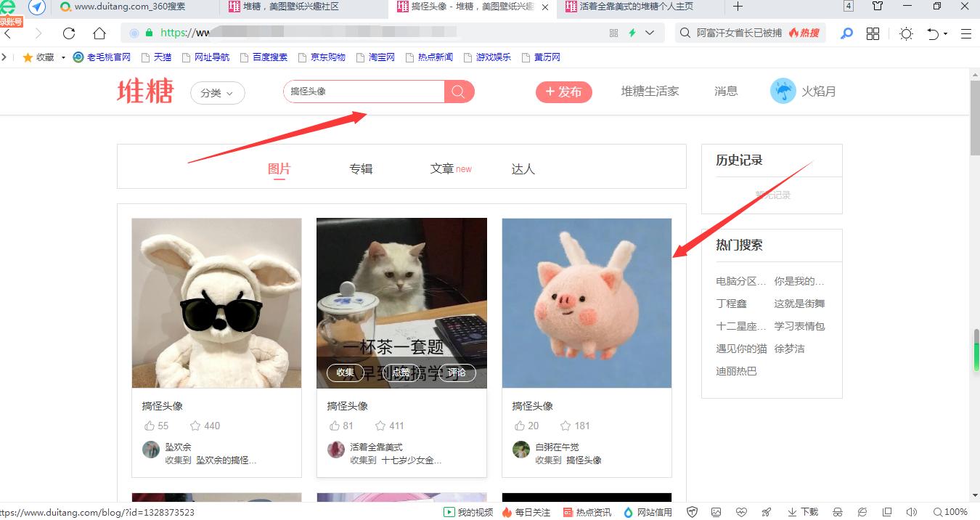Click the 火焰月 user avatar
980x520 pixels.
click(782, 90)
